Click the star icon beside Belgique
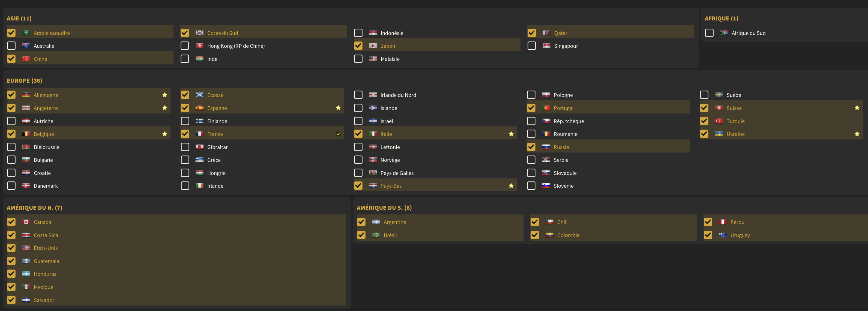The width and height of the screenshot is (868, 311). click(x=165, y=134)
